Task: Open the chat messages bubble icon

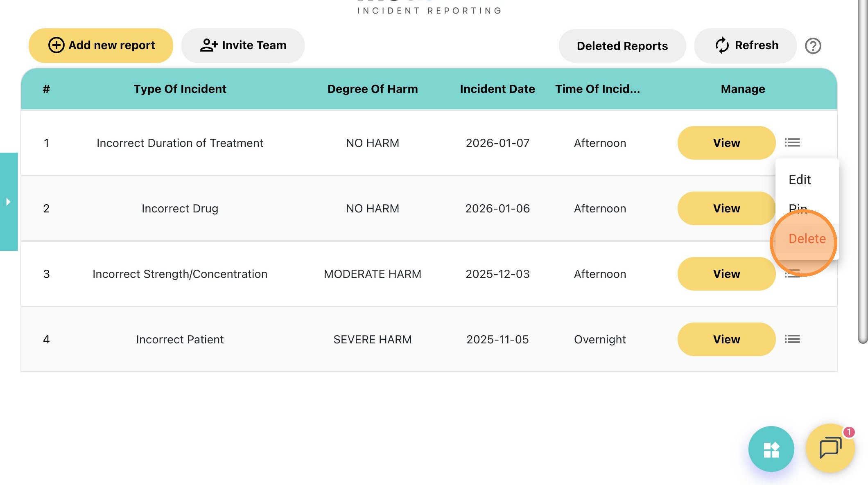Action: [x=830, y=448]
